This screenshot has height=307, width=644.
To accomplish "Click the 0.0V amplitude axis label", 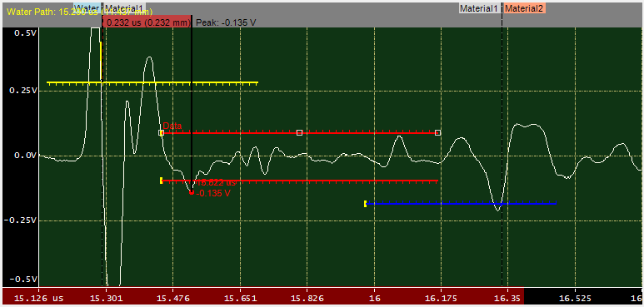I will tap(25, 156).
